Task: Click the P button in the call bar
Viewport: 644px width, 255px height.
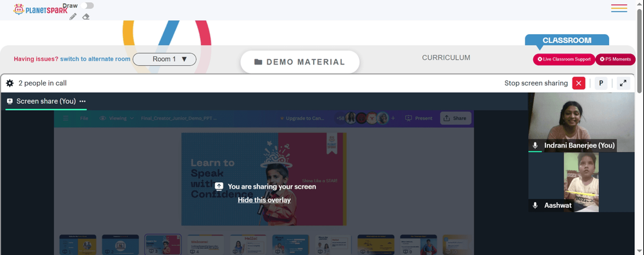Action: pos(601,83)
